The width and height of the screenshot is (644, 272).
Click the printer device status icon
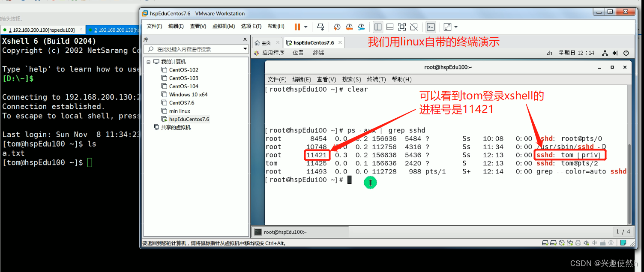click(x=578, y=242)
